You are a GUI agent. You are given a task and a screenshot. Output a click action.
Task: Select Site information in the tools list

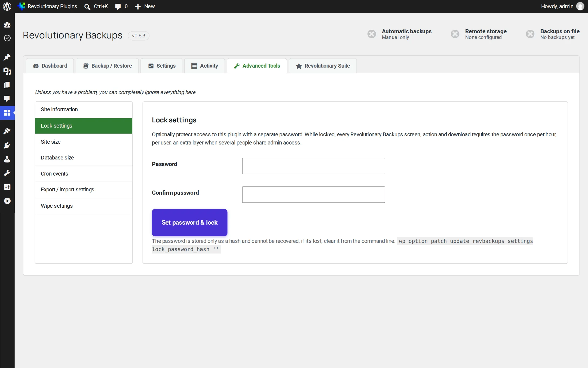tap(84, 110)
